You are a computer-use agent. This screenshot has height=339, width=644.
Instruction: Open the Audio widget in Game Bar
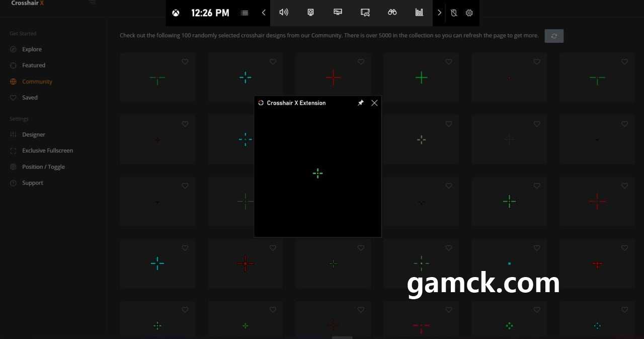click(284, 13)
